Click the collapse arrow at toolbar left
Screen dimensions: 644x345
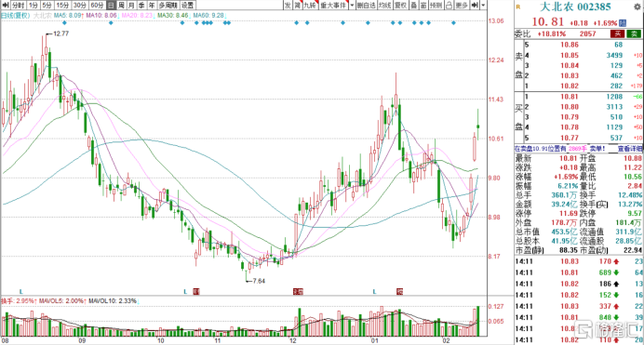tap(5, 5)
